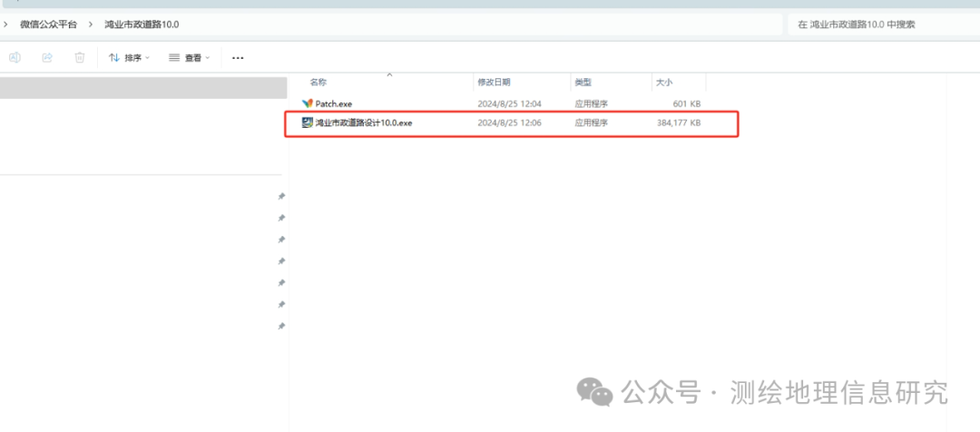Screen dimensions: 980x432
Task: Click 应用程序 type cell of Patch.exe row
Action: point(592,103)
